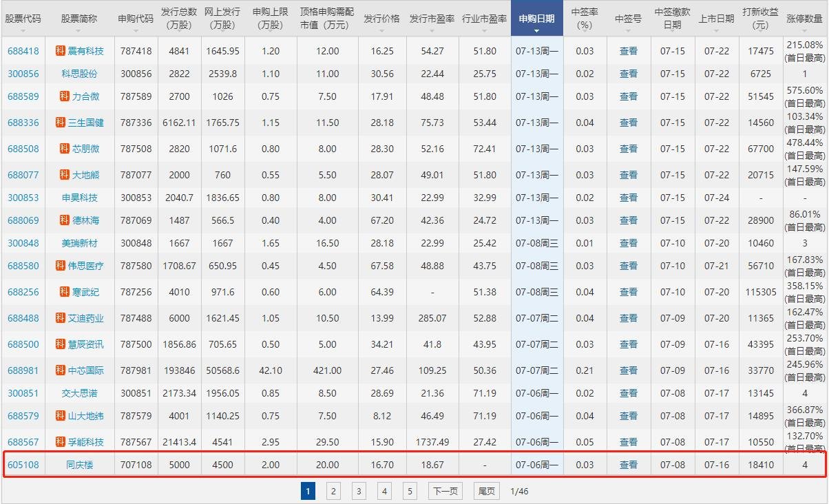829x504 pixels.
Task: Click stock code link 688981
Action: point(23,369)
